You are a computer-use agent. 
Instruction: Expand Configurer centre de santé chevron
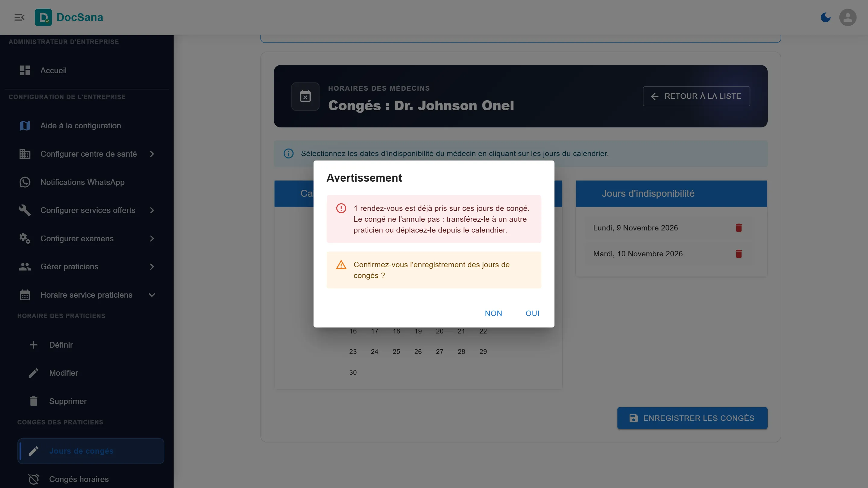152,154
